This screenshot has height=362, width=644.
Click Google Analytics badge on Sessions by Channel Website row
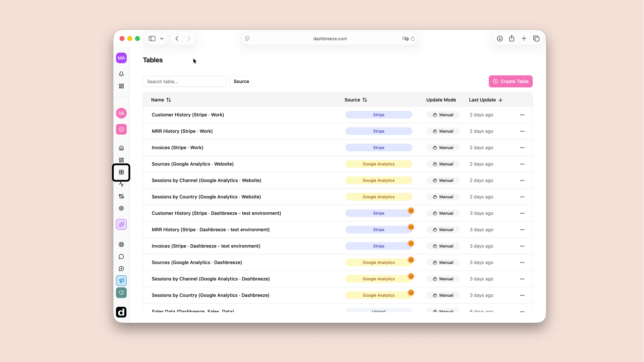(x=379, y=180)
